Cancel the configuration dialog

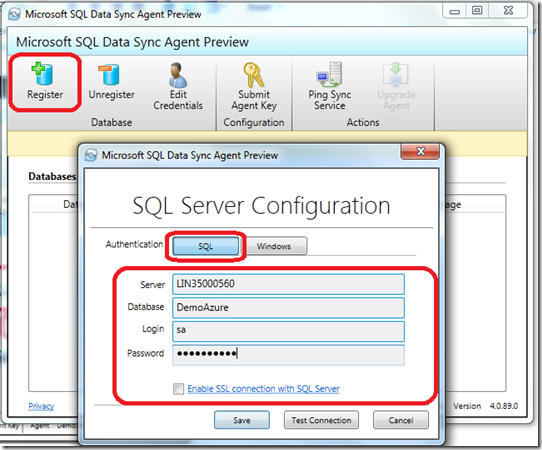[x=401, y=420]
